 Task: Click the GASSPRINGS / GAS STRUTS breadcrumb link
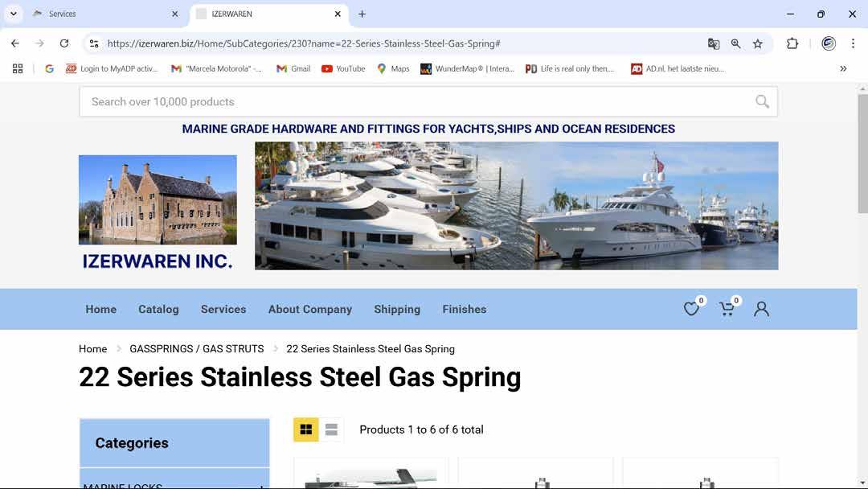[197, 349]
